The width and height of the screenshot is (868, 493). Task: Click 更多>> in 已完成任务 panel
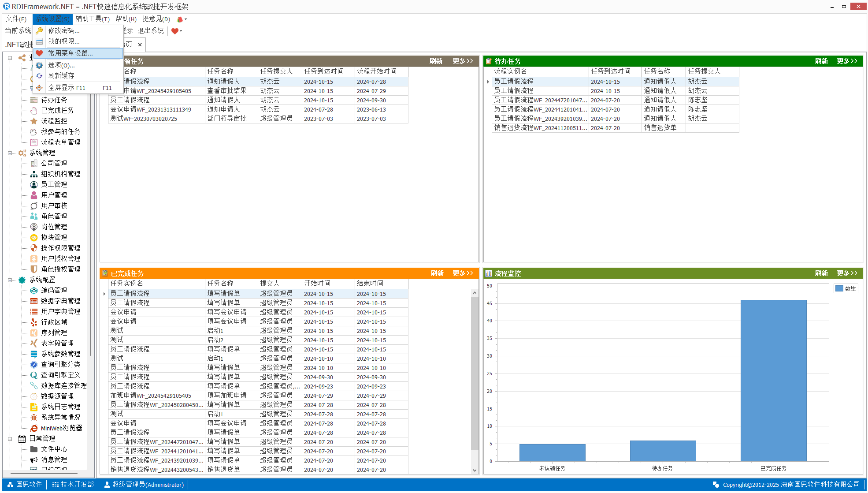click(463, 273)
